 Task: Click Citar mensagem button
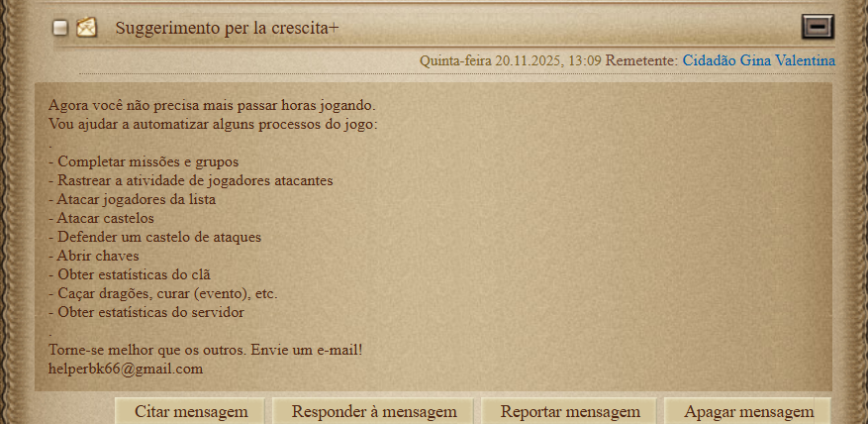tap(191, 412)
